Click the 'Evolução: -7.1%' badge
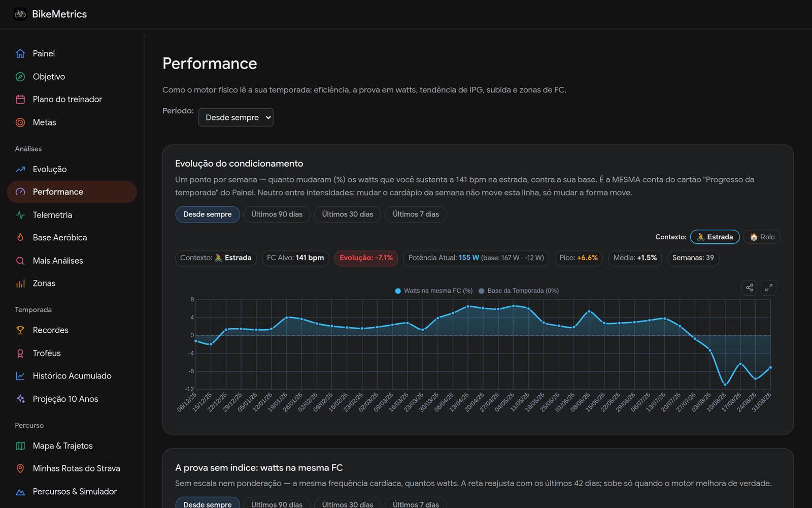 point(366,258)
